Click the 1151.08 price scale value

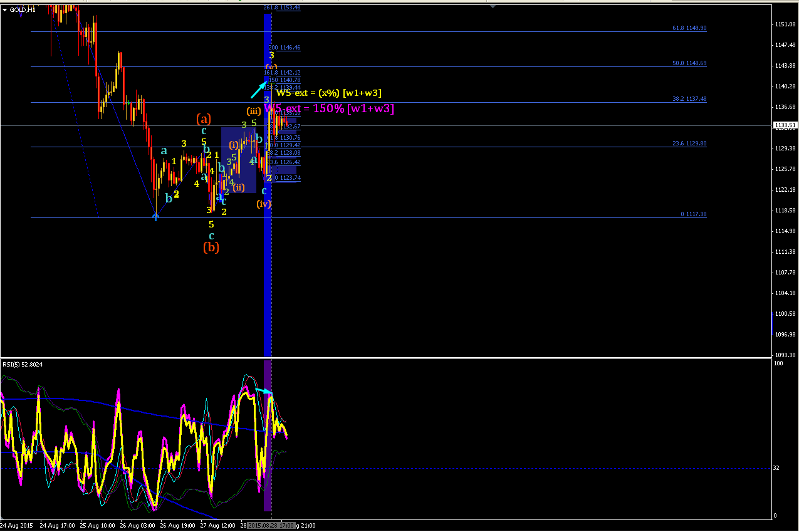click(786, 24)
